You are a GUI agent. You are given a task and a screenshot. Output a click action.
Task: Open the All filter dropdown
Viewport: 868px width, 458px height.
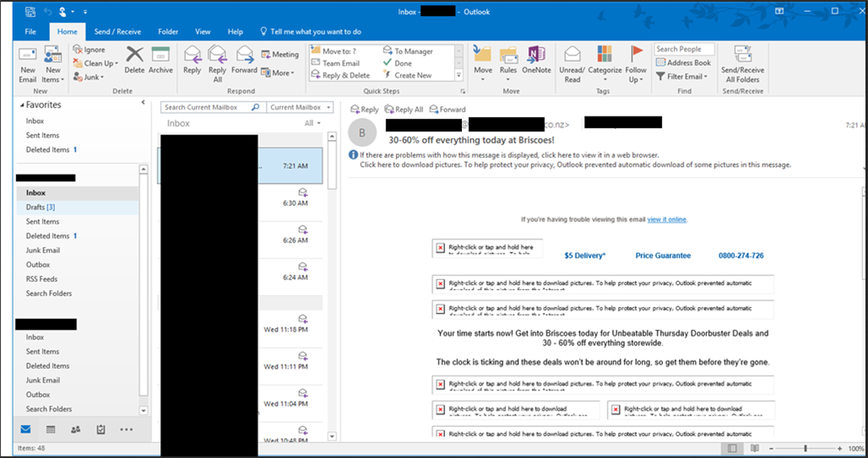[x=312, y=123]
